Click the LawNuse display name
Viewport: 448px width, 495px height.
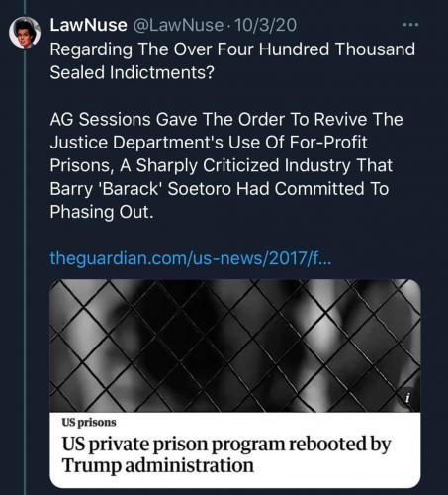pos(88,25)
